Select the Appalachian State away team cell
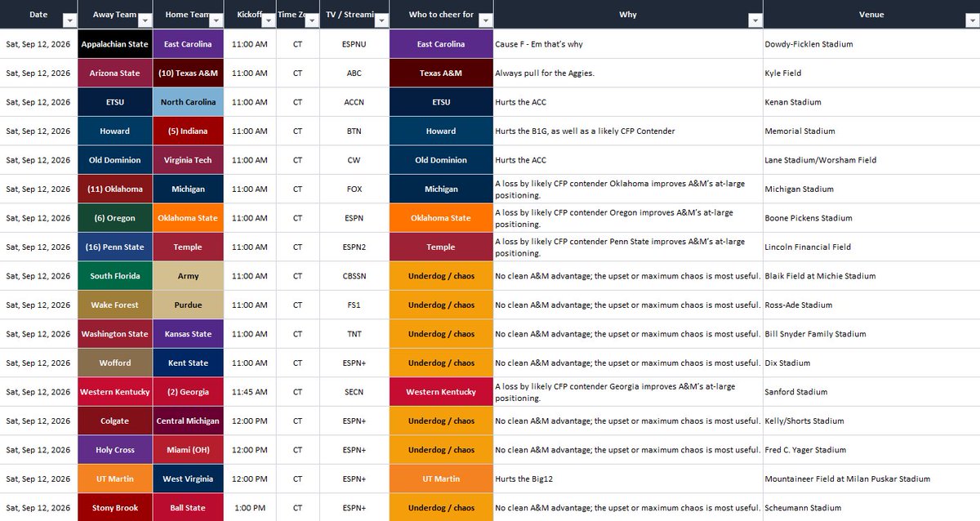The height and width of the screenshot is (521, 980). click(115, 44)
